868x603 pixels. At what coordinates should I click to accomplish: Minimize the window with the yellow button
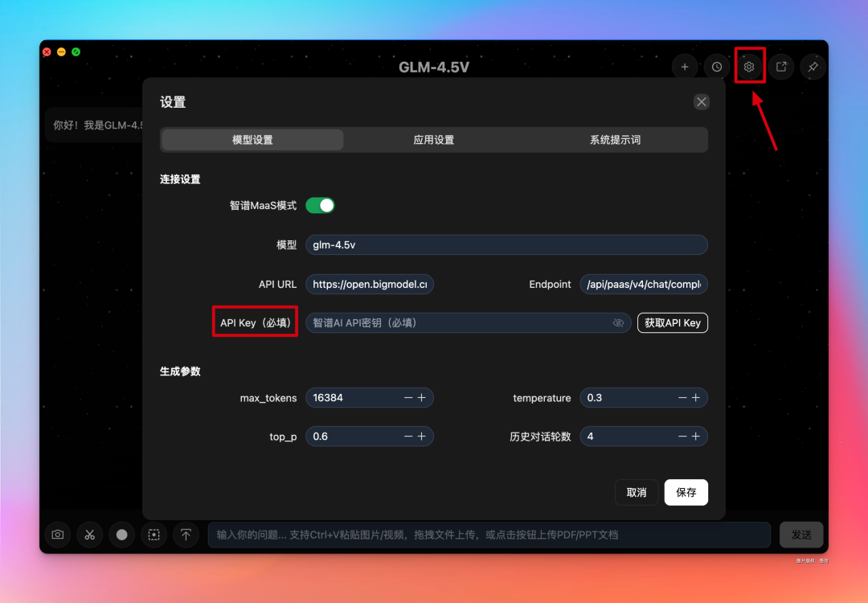click(x=61, y=52)
